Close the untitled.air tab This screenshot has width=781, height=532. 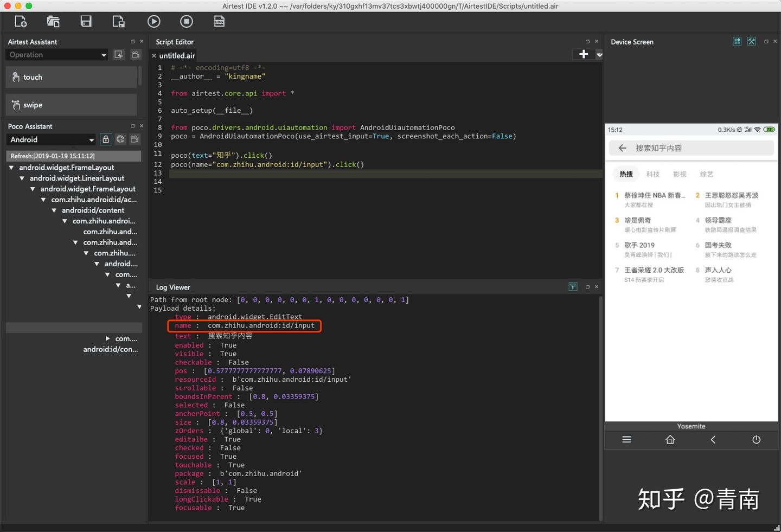click(154, 56)
